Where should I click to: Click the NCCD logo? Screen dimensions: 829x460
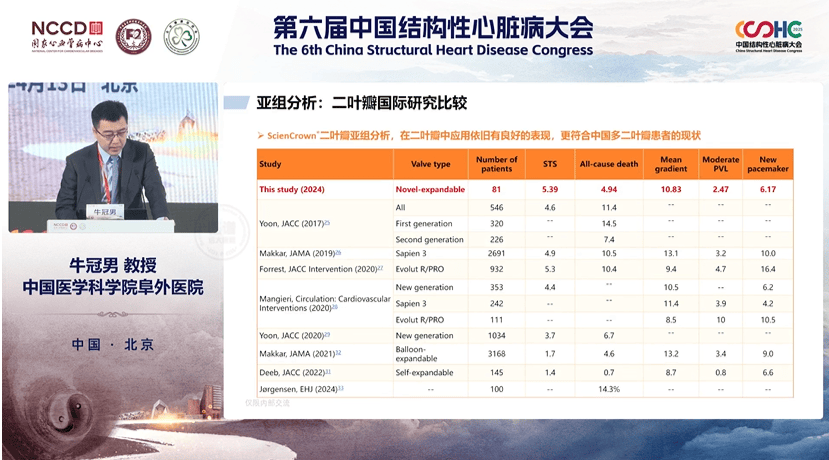click(67, 36)
